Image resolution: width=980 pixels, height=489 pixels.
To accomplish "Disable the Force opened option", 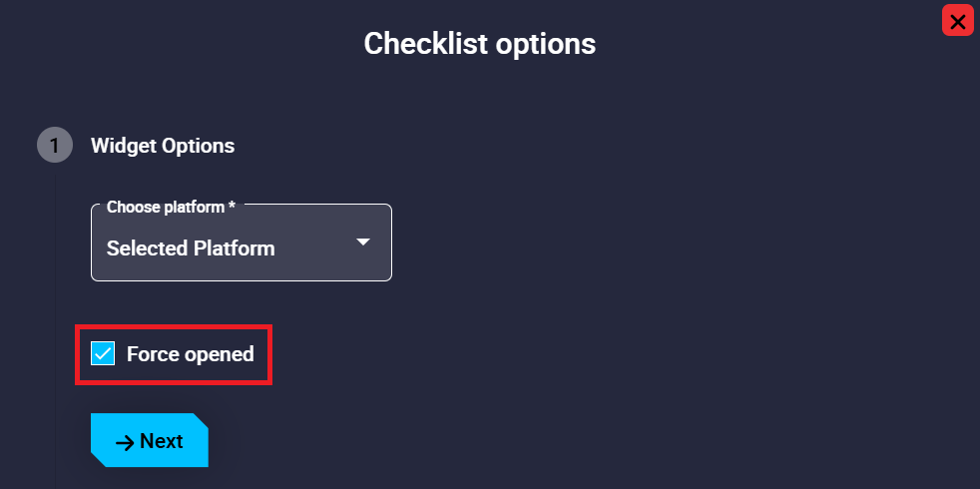I will (103, 353).
